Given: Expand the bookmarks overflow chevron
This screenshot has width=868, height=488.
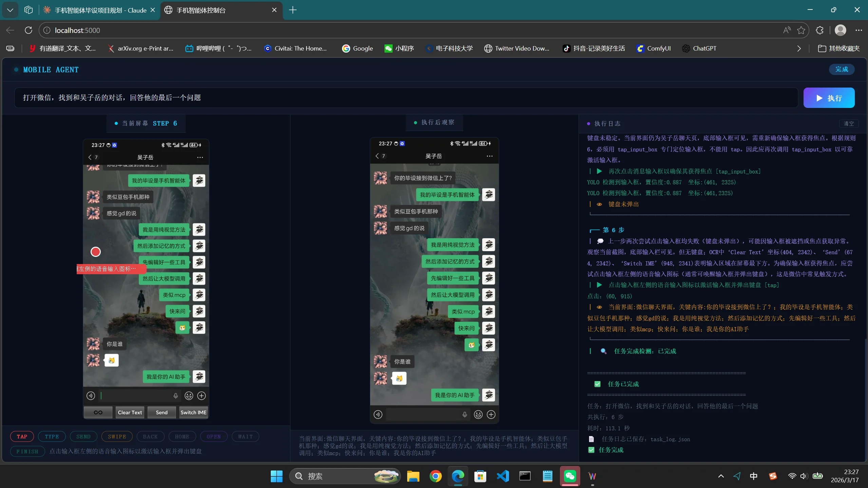Looking at the screenshot, I should click(799, 49).
